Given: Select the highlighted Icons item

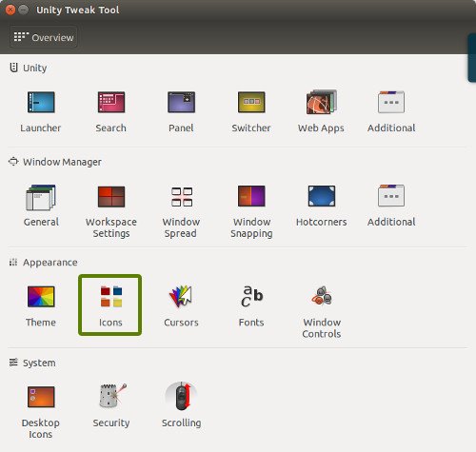Looking at the screenshot, I should coord(110,305).
